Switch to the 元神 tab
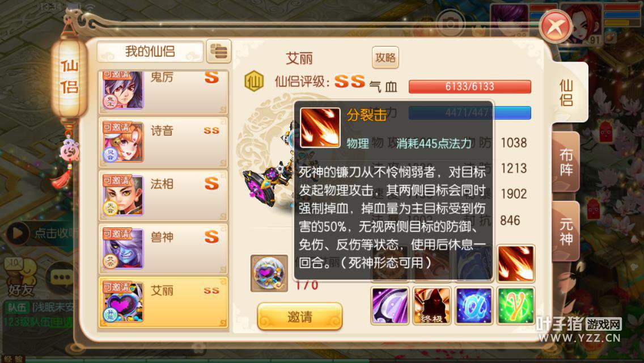Image resolution: width=644 pixels, height=363 pixels. coord(566,231)
